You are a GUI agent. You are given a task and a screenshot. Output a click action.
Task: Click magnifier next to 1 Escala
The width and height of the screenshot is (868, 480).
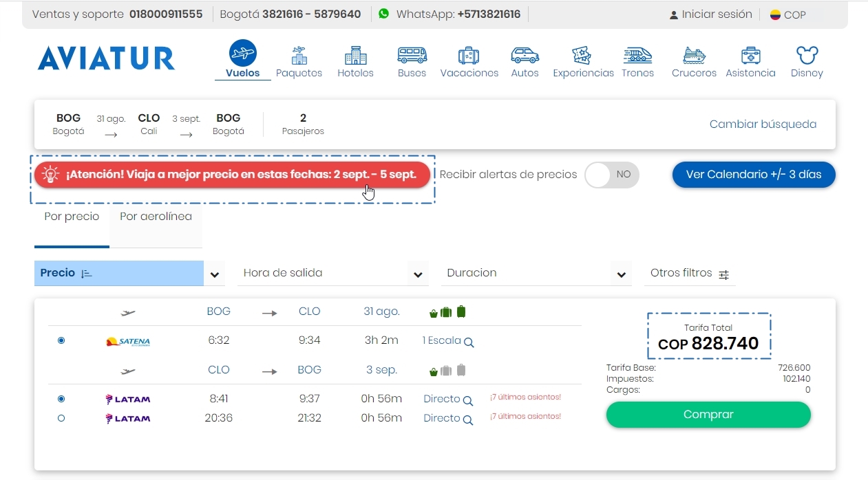pyautogui.click(x=469, y=342)
